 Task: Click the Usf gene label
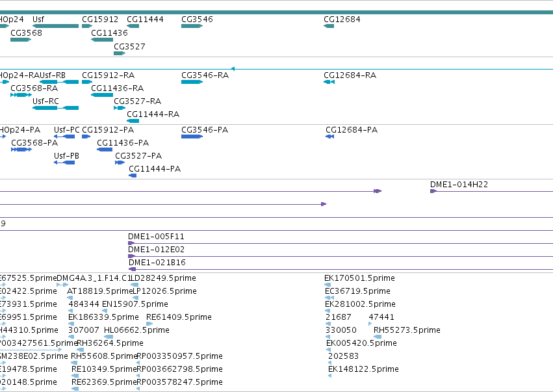coord(38,20)
